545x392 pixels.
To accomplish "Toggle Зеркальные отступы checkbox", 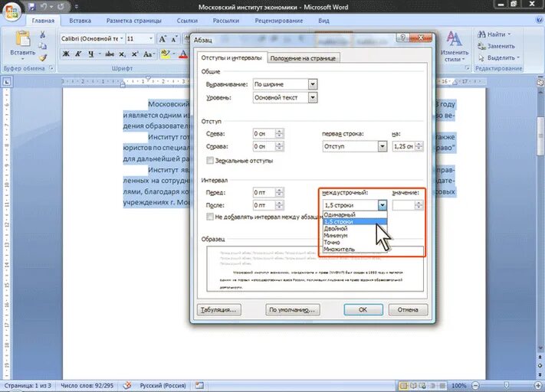I will click(x=210, y=161).
